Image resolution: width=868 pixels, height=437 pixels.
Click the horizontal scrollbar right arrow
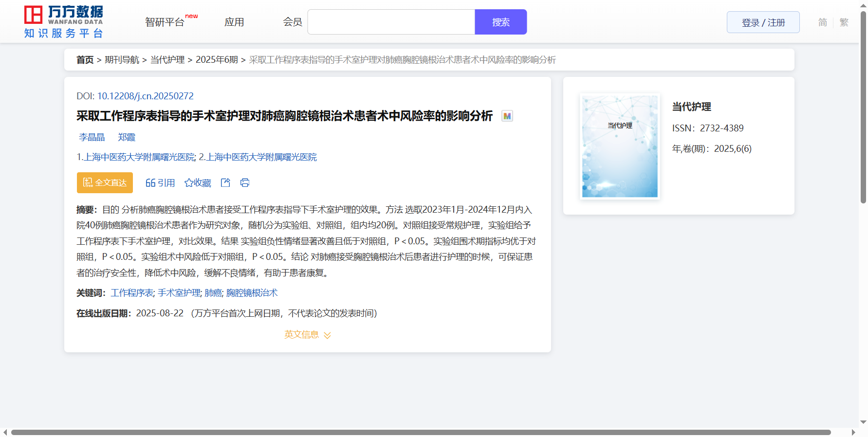pyautogui.click(x=853, y=432)
